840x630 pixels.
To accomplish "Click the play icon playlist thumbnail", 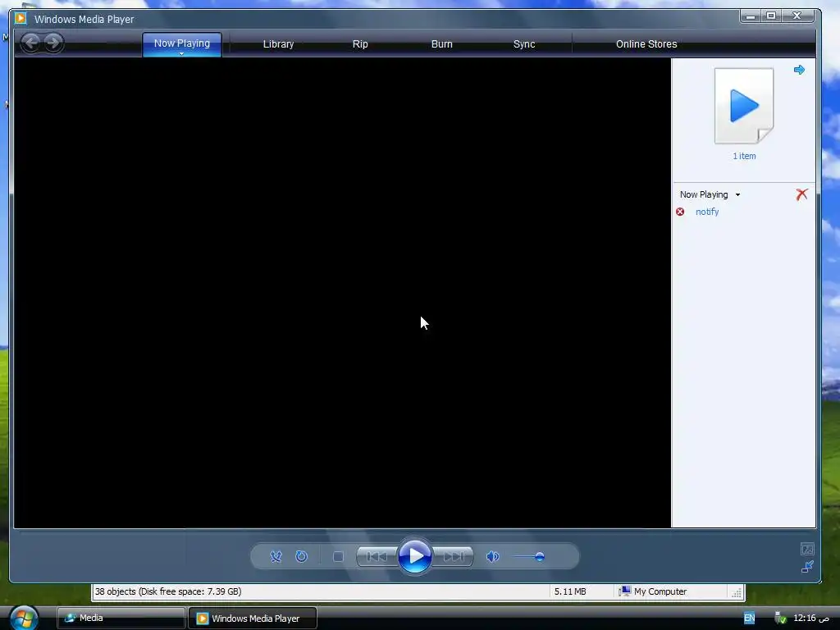I will (744, 106).
